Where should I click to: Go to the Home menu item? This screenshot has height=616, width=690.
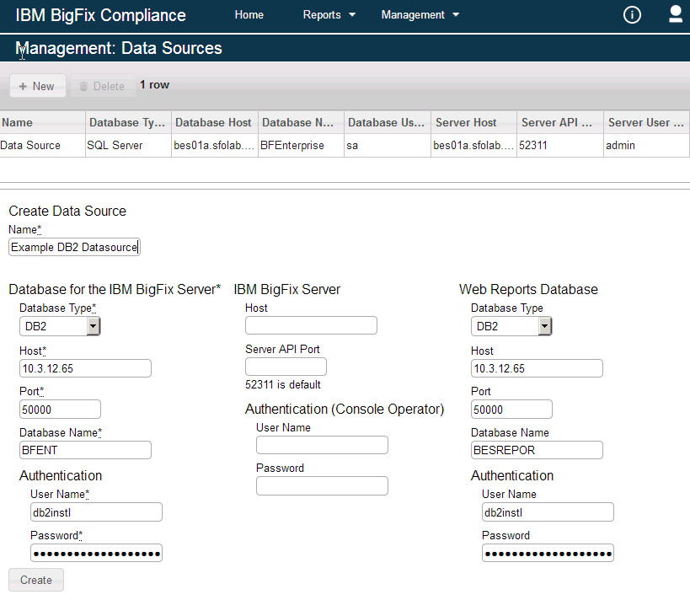pos(249,15)
